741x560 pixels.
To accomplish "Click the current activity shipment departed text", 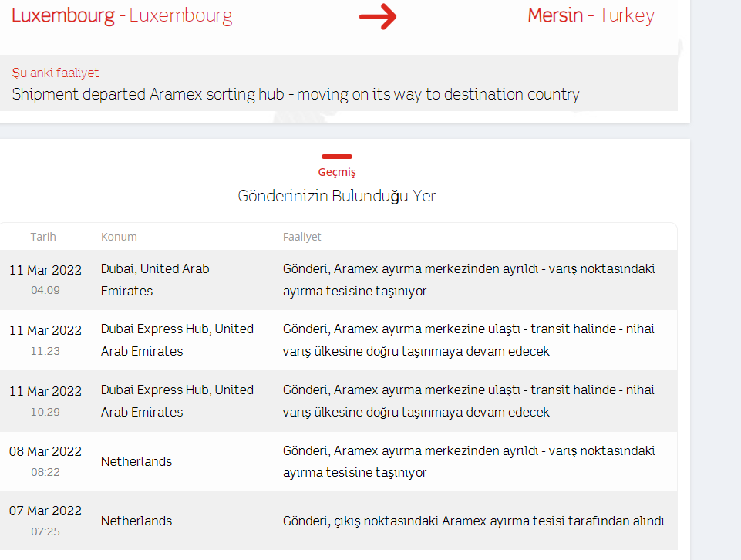I will 295,94.
